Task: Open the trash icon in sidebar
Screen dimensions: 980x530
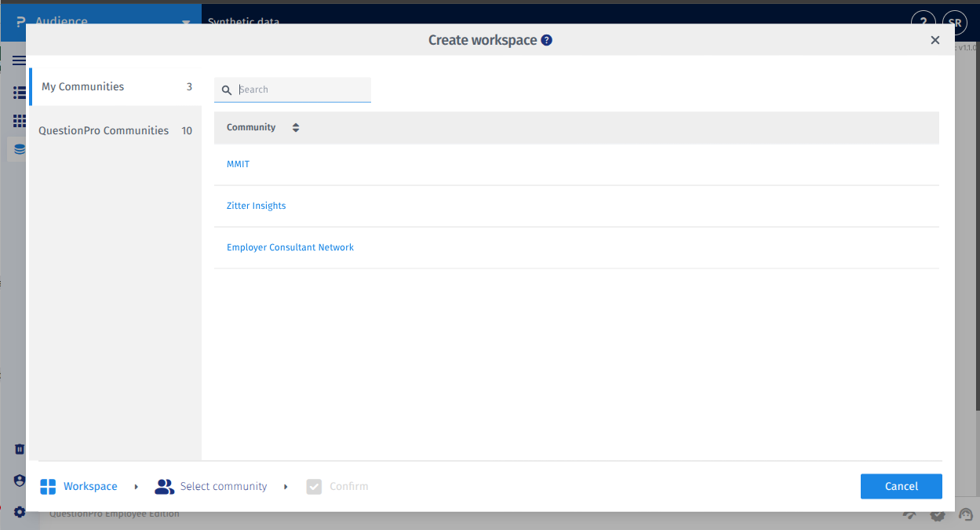Action: point(20,448)
